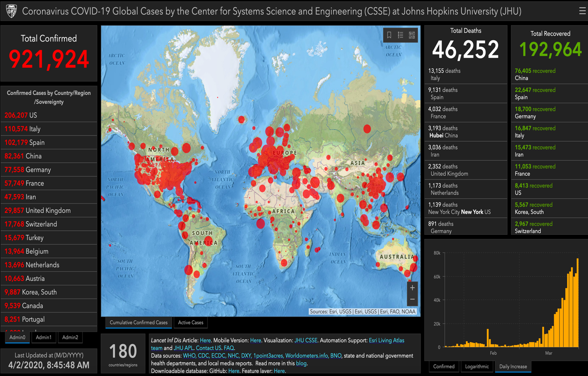This screenshot has height=376, width=588.
Task: Switch to the Admin2 tab
Action: (x=70, y=337)
